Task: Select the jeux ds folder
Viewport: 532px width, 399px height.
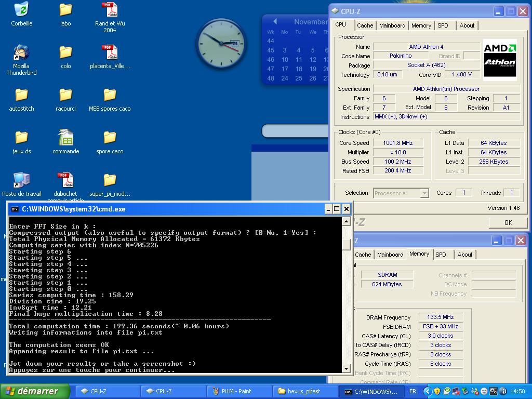Action: click(x=21, y=138)
